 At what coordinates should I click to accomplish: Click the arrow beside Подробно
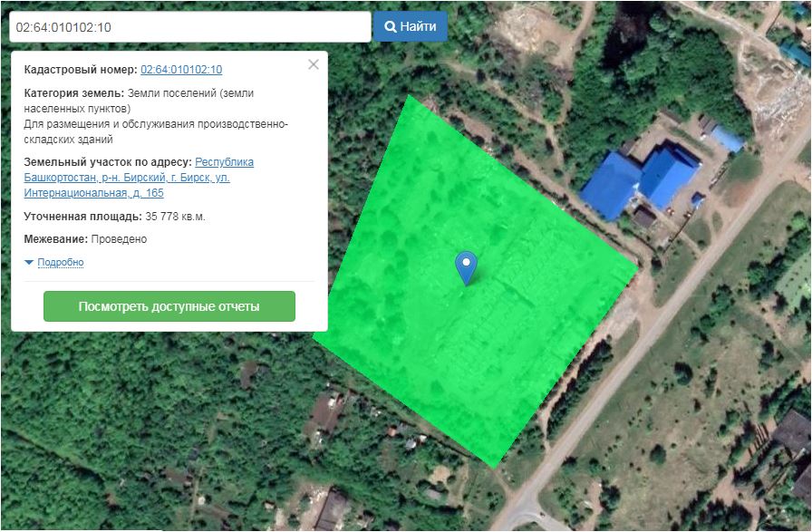click(29, 263)
